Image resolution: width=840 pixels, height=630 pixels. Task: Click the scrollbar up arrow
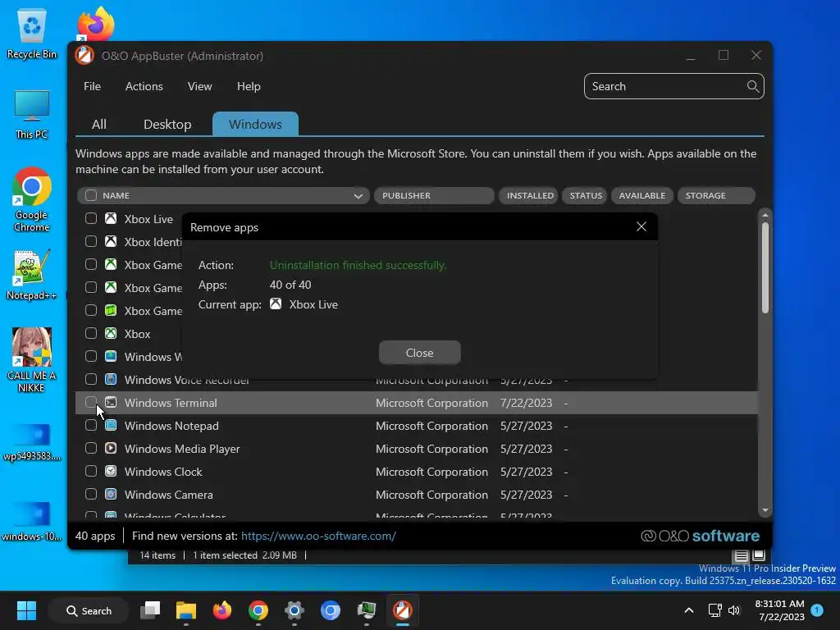[x=765, y=215]
